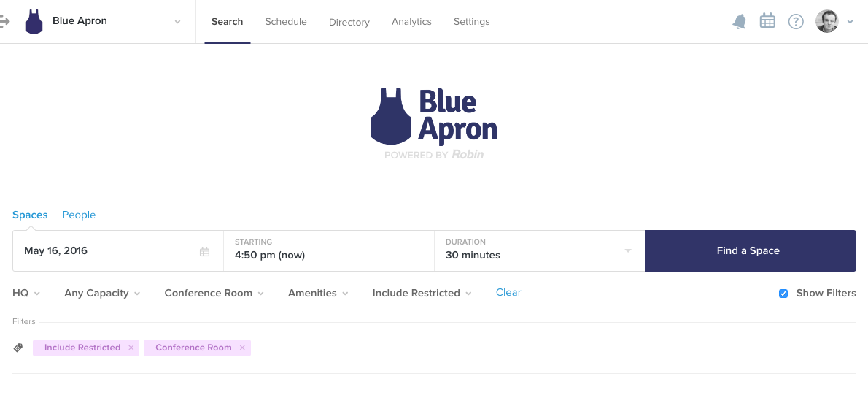The width and height of the screenshot is (868, 414).
Task: Open the Settings tab
Action: pyautogui.click(x=471, y=22)
